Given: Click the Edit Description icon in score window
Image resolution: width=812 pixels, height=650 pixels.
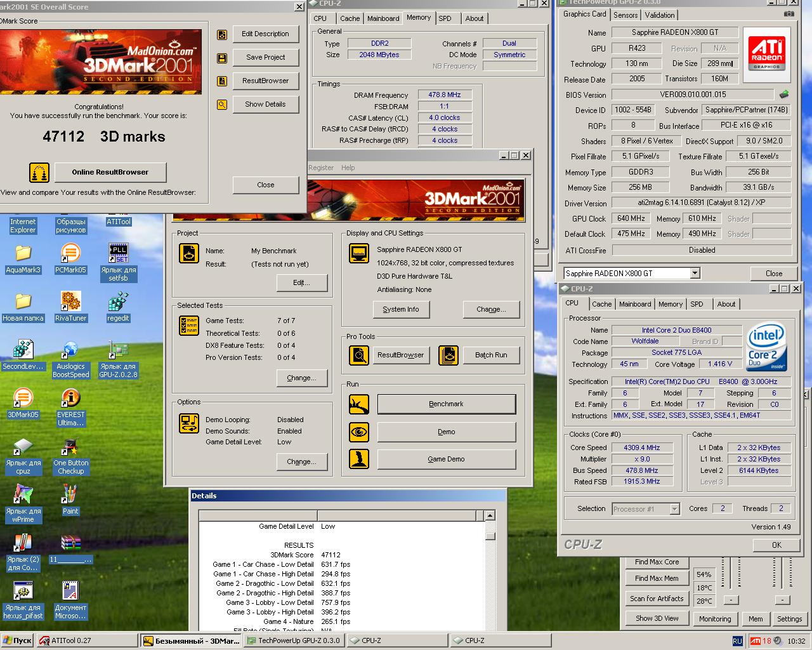Looking at the screenshot, I should coord(222,35).
